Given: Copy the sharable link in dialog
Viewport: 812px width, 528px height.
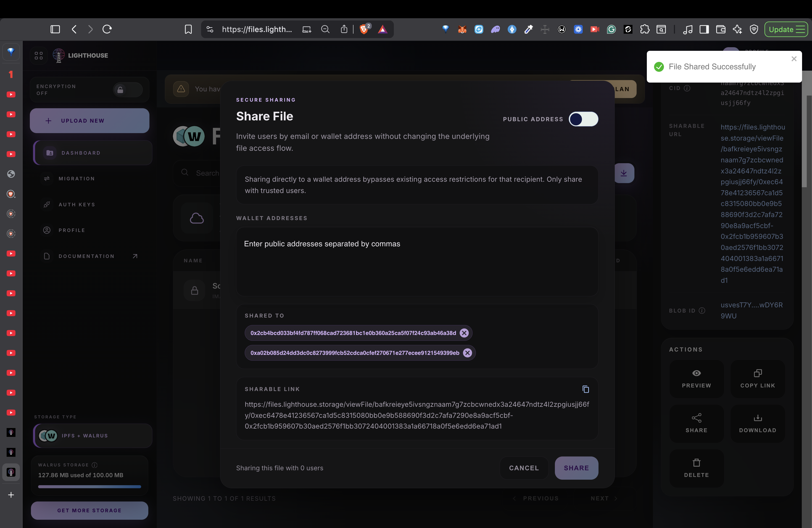Looking at the screenshot, I should click(x=586, y=389).
